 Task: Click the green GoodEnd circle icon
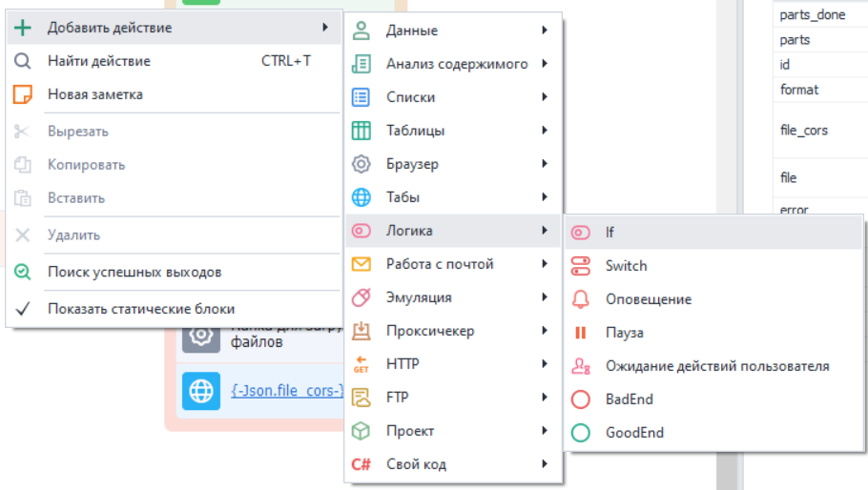580,433
